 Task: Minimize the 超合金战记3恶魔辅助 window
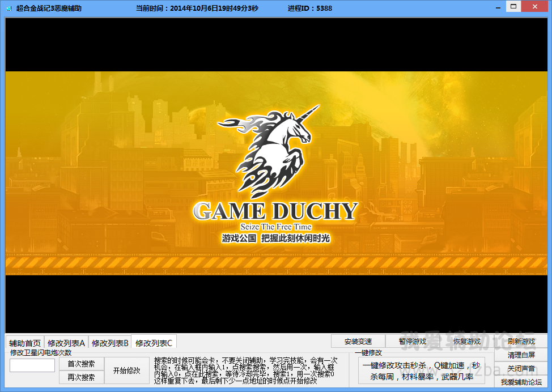pyautogui.click(x=498, y=8)
